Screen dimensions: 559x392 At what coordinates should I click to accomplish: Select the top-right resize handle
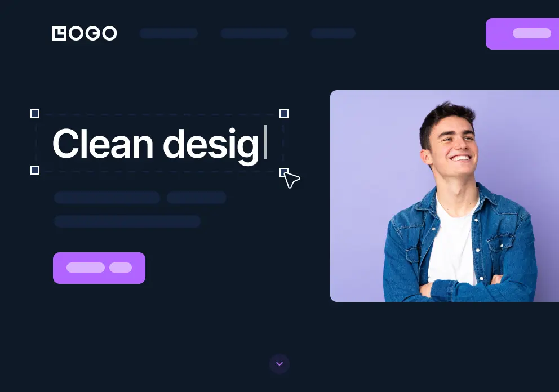point(284,114)
